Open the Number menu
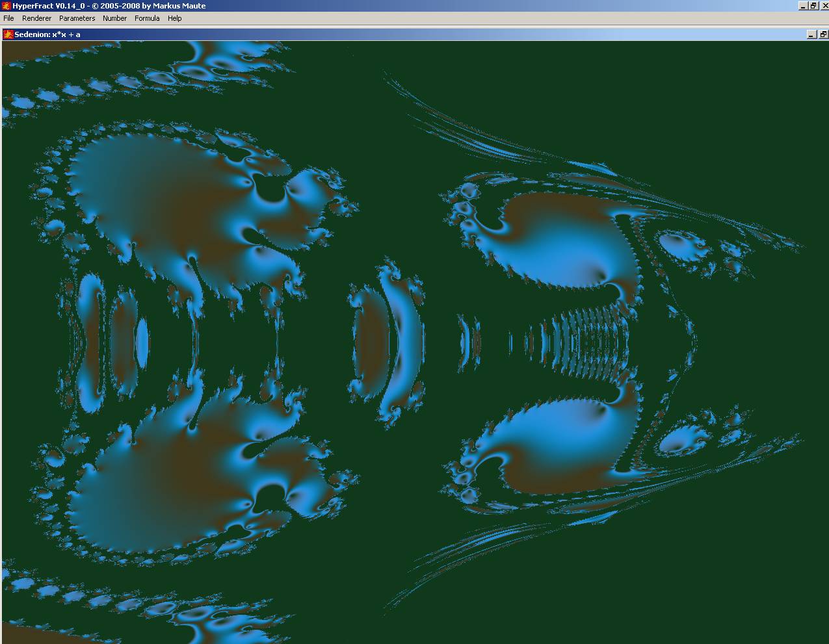The image size is (829, 644). pos(114,18)
